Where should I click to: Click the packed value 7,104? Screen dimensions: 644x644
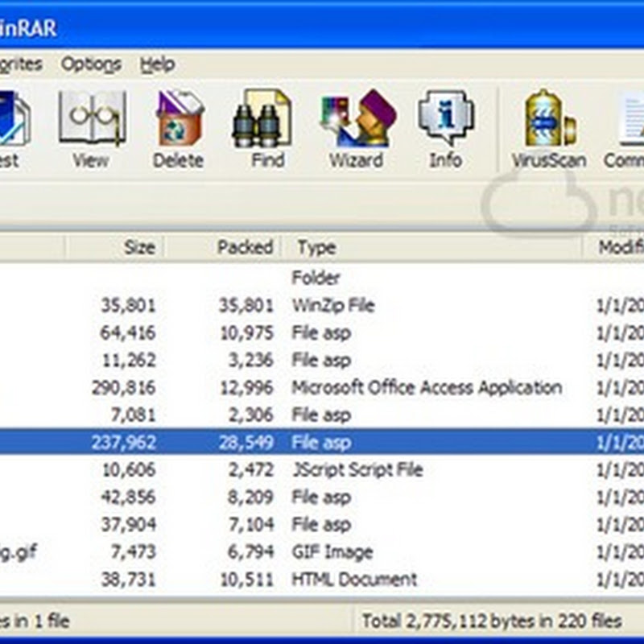point(250,525)
